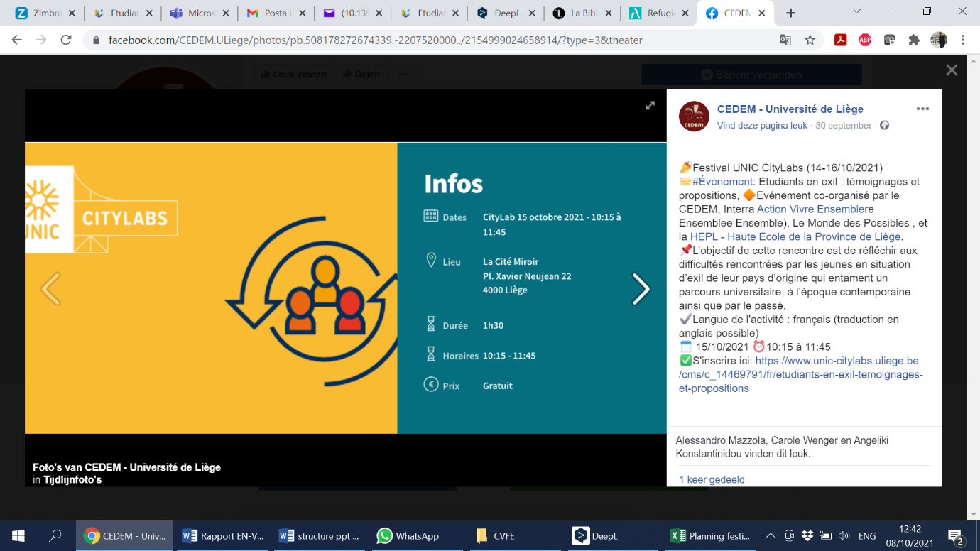
Task: Show the previous photo
Action: click(x=50, y=289)
